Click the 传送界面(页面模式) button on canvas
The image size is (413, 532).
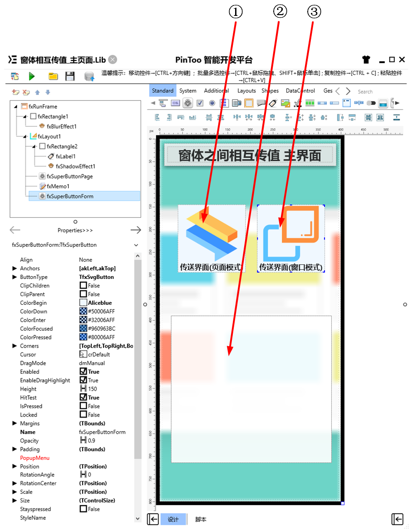pyautogui.click(x=212, y=239)
